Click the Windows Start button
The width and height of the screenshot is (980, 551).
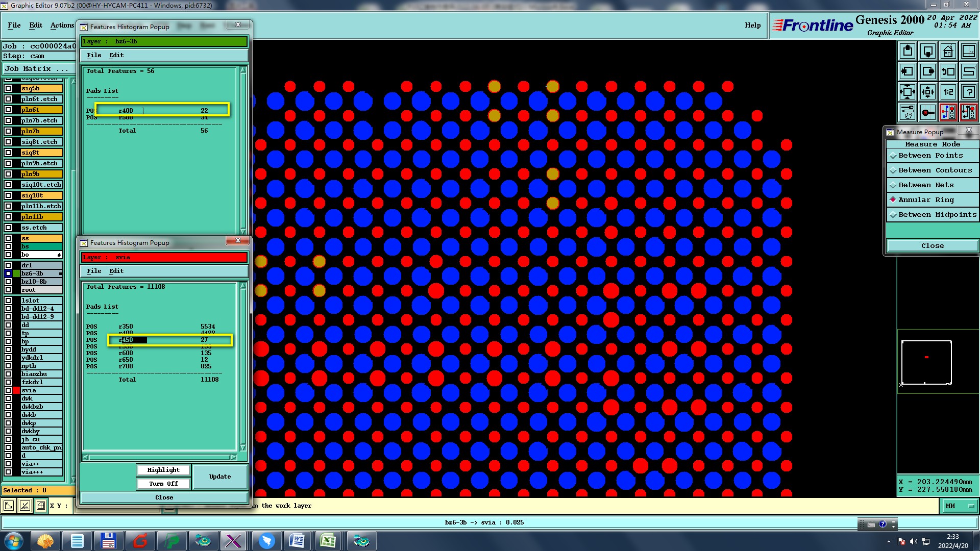tap(14, 541)
